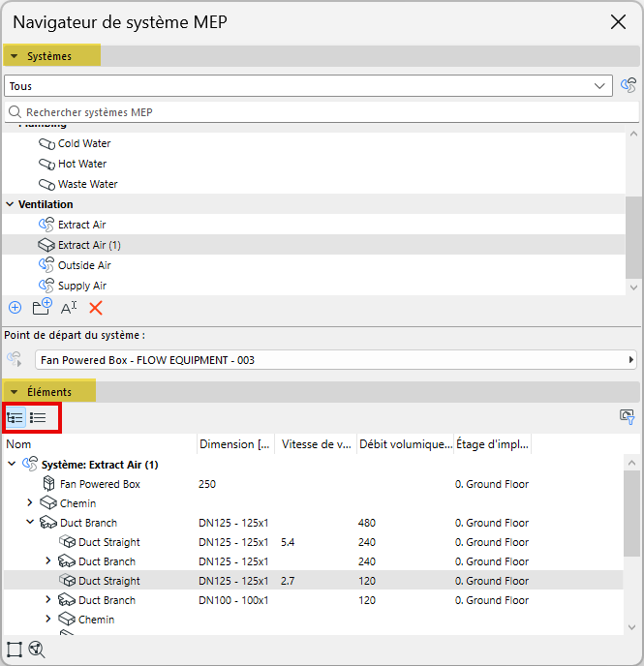Switch to flat list view
Screen dimensions: 644x666
[x=38, y=418]
